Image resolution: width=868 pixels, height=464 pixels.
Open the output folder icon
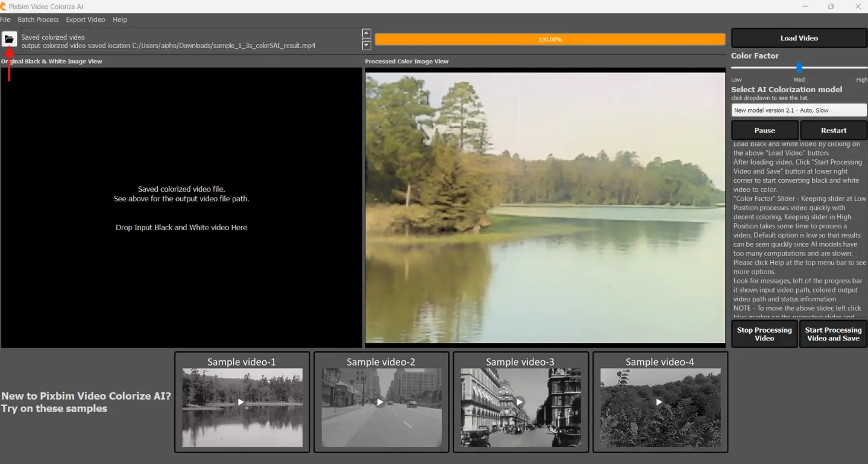click(9, 39)
